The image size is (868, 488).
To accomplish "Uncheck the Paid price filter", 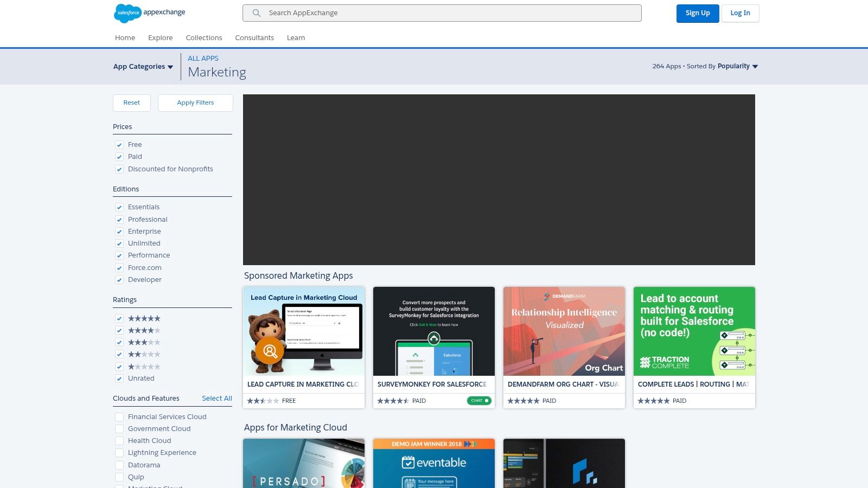I will coord(119,157).
